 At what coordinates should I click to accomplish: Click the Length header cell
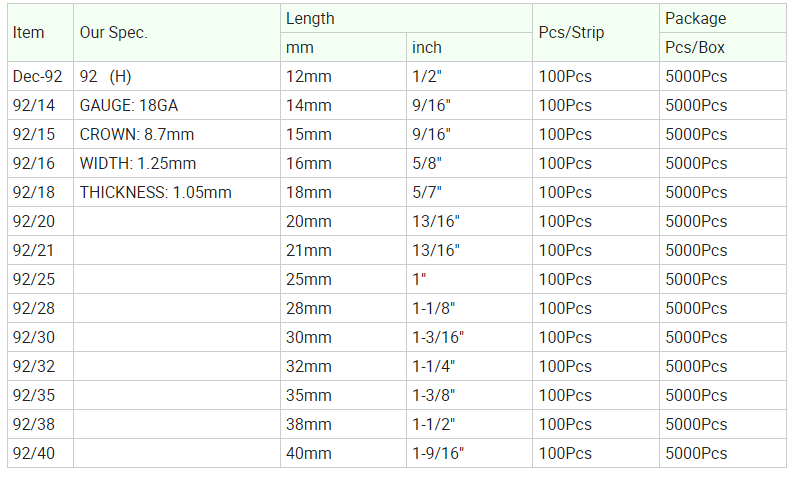(x=406, y=18)
